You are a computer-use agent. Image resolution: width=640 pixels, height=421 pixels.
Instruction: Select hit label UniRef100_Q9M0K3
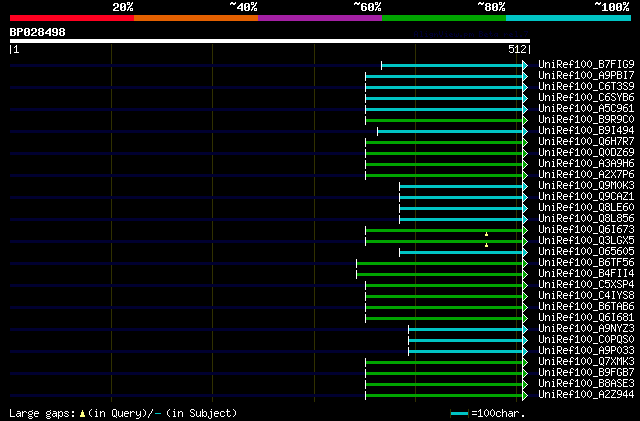tap(586, 185)
